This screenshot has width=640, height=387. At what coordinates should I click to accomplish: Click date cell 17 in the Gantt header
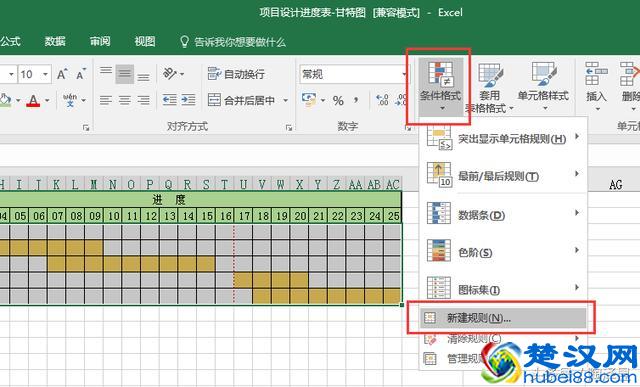244,216
